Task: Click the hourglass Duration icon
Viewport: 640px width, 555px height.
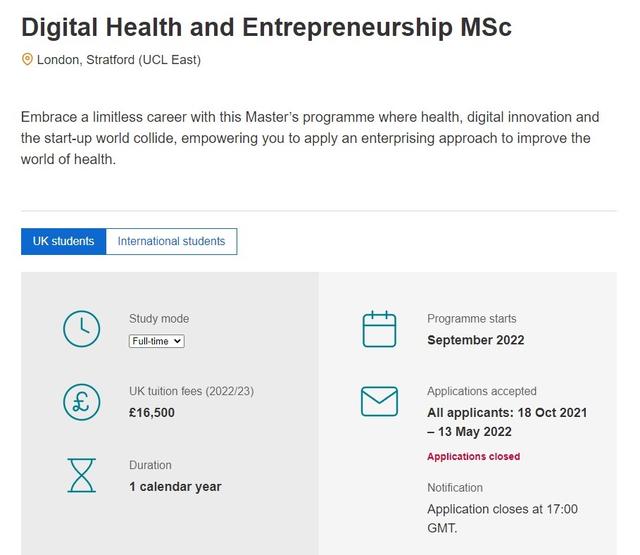Action: [x=82, y=475]
